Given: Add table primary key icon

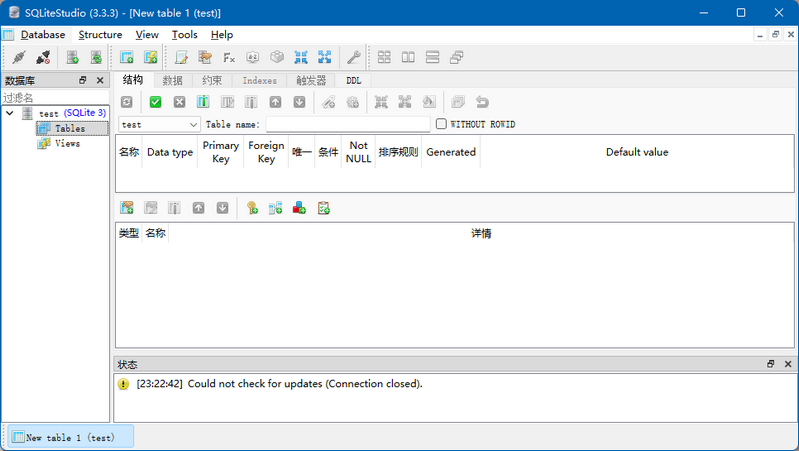Looking at the screenshot, I should tap(252, 208).
